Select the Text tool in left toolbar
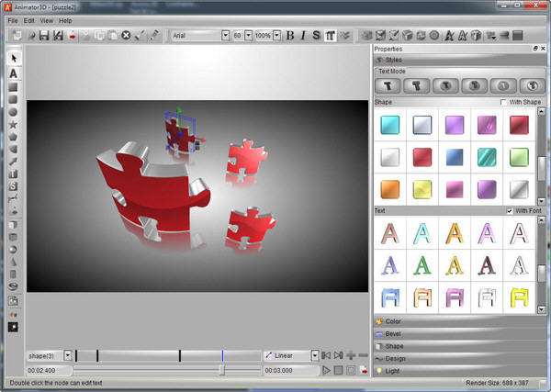Screen dimensions: 551x392 pyautogui.click(x=14, y=73)
